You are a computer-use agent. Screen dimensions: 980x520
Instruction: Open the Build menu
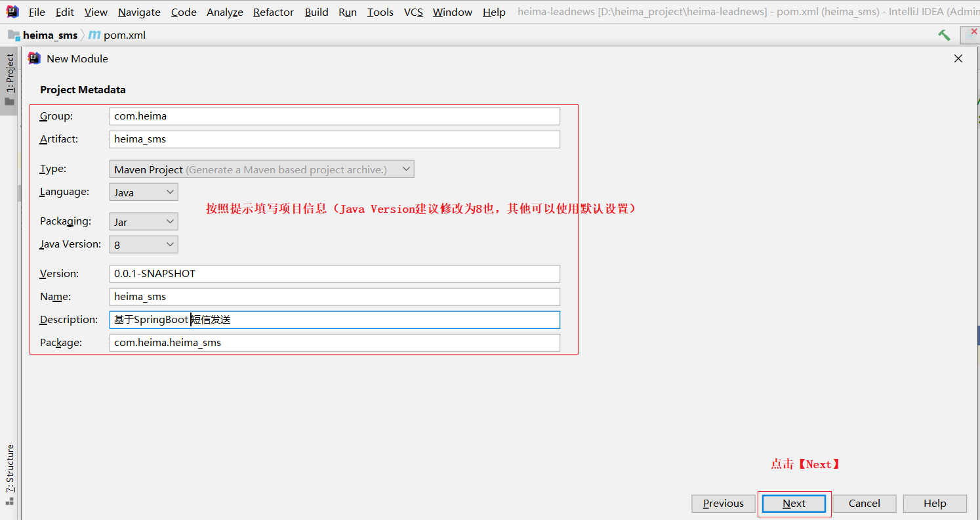click(x=317, y=12)
